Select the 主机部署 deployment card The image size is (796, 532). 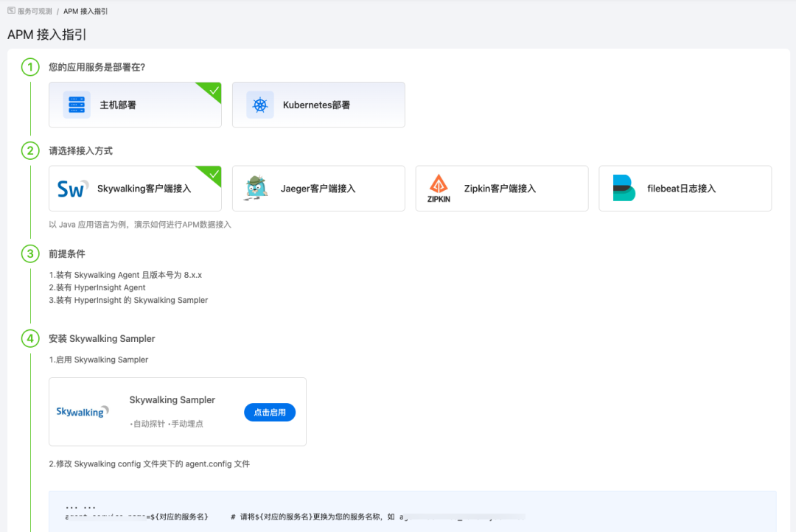click(135, 105)
